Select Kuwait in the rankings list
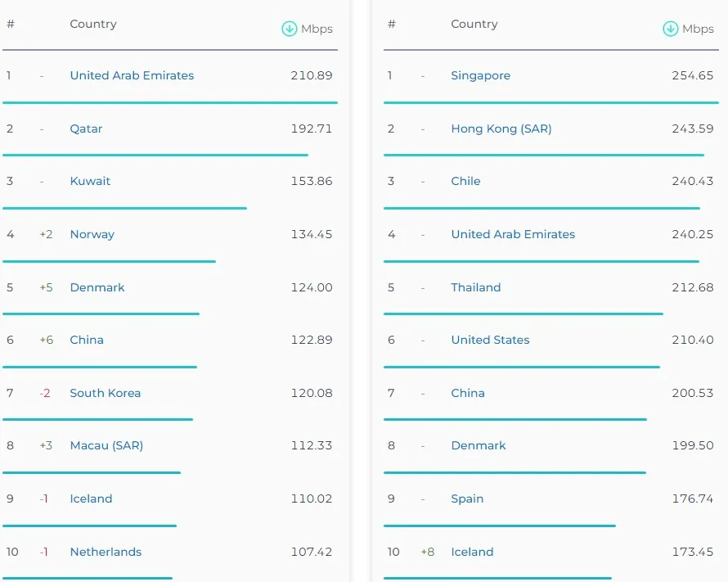This screenshot has width=728, height=582. pos(90,181)
